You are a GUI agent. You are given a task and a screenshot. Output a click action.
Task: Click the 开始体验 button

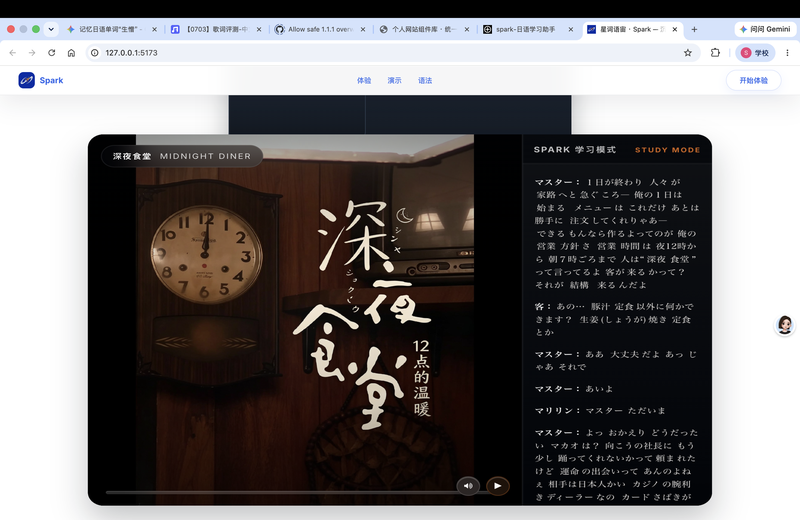point(754,80)
